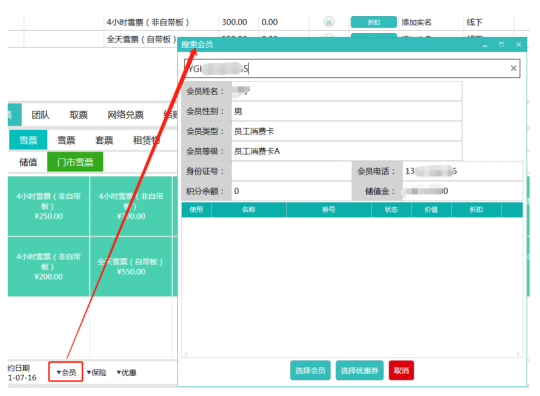
Task: Minimize the 搜索会员 dialog
Action: (485, 45)
